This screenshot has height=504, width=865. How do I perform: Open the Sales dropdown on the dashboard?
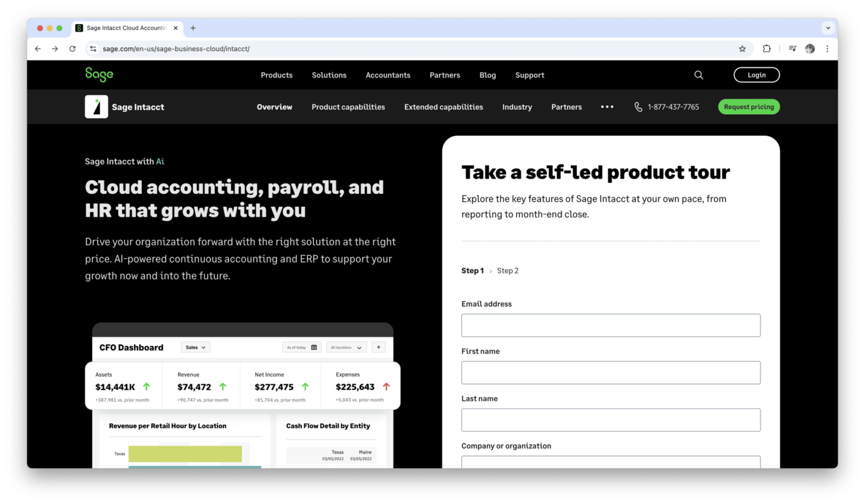click(195, 347)
